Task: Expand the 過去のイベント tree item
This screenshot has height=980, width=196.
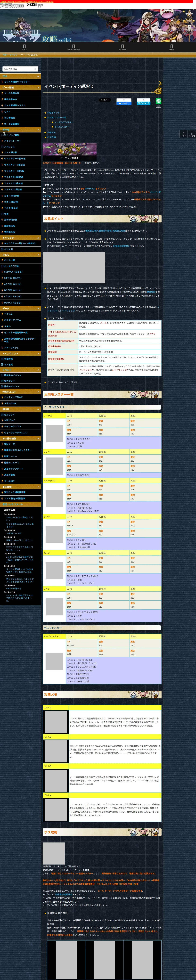Action: click(x=2, y=386)
